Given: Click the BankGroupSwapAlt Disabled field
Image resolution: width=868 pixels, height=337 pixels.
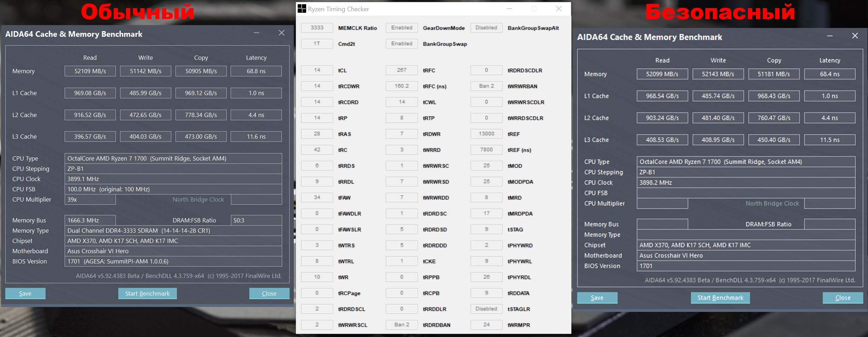Looking at the screenshot, I should 486,28.
